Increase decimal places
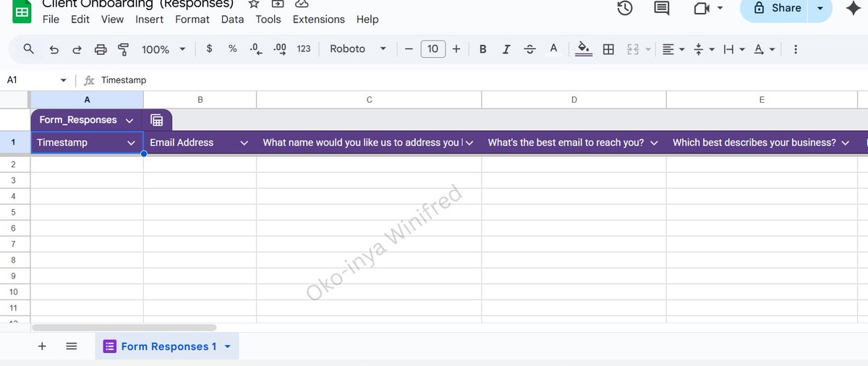 [x=280, y=48]
